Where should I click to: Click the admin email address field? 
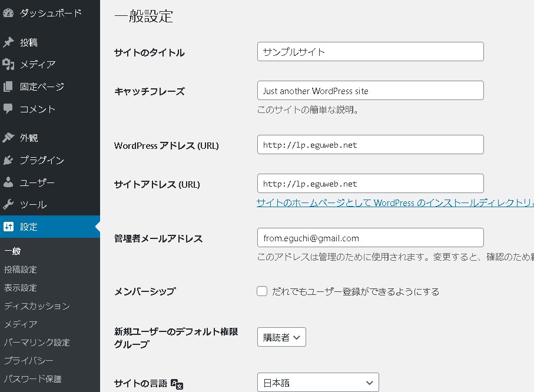(x=370, y=238)
